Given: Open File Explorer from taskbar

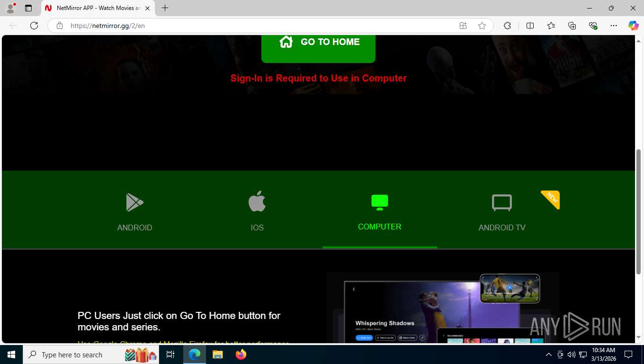Looking at the screenshot, I should tap(217, 355).
